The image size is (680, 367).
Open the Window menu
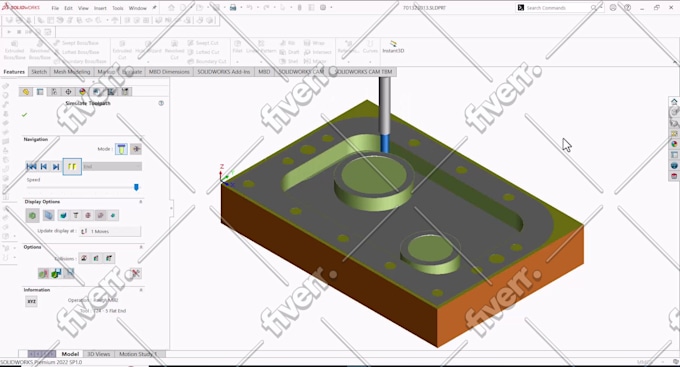coord(137,8)
